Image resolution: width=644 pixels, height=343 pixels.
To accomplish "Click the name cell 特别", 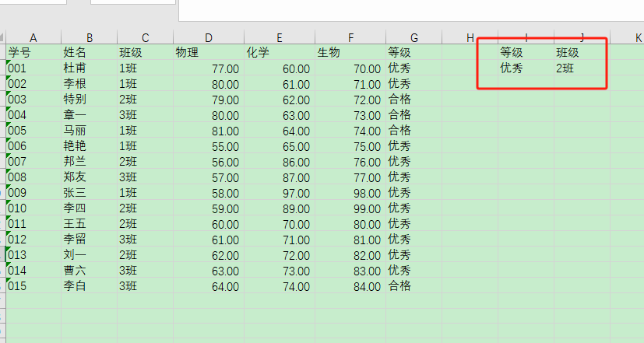I will (x=89, y=99).
